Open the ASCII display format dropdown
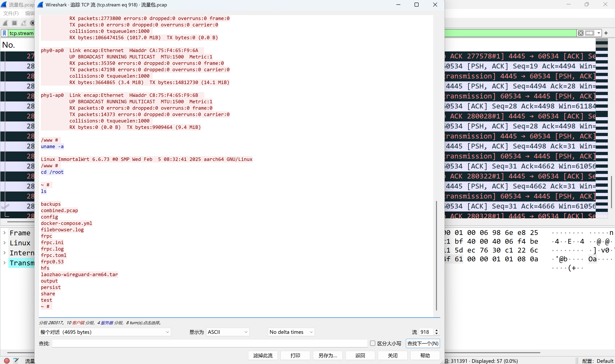This screenshot has width=615, height=364. point(227,332)
